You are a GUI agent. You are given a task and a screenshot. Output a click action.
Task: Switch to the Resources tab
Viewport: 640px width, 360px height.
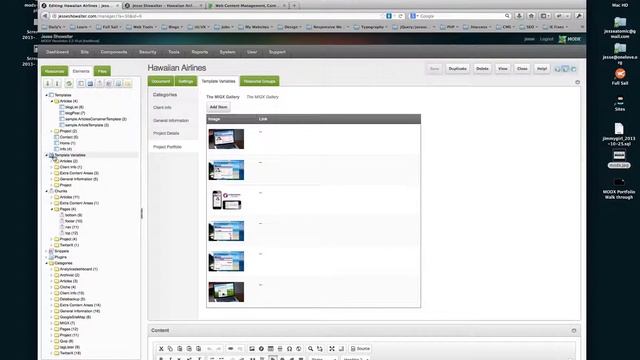tap(55, 71)
